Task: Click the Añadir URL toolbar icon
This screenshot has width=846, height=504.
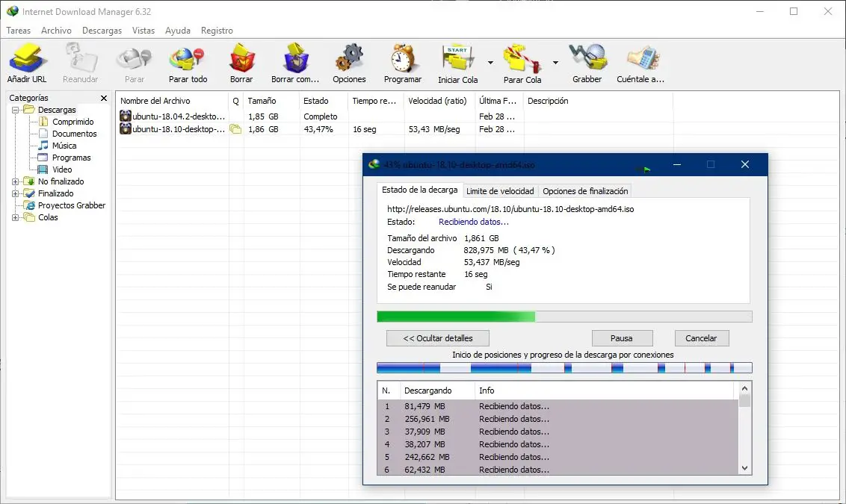Action: point(26,63)
